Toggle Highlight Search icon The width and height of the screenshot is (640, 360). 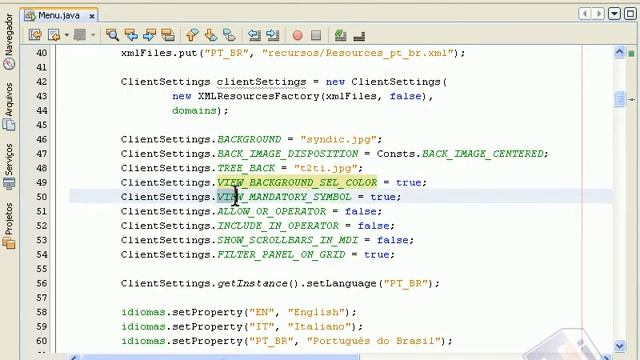click(x=168, y=35)
